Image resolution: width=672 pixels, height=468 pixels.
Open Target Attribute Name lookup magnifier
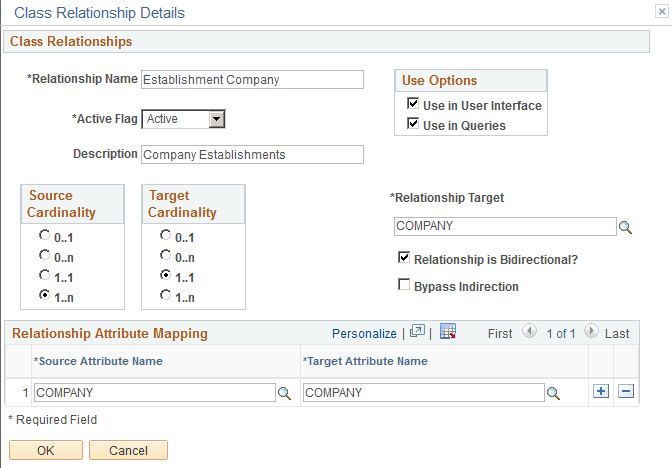pos(553,393)
